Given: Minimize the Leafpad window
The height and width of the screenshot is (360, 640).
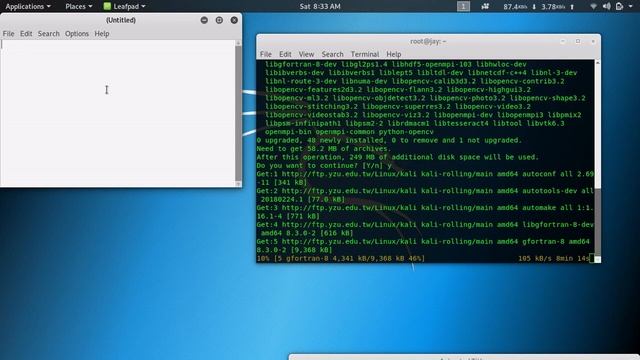Looking at the screenshot, I should 204,20.
